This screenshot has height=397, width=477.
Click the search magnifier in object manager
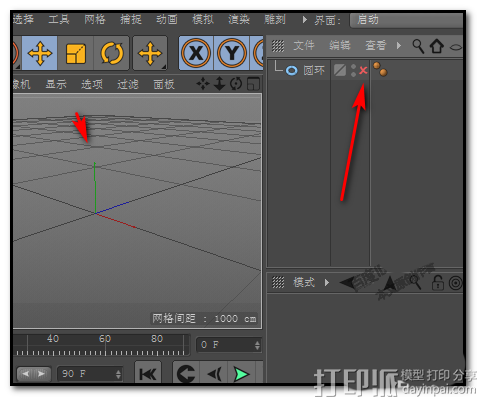418,46
